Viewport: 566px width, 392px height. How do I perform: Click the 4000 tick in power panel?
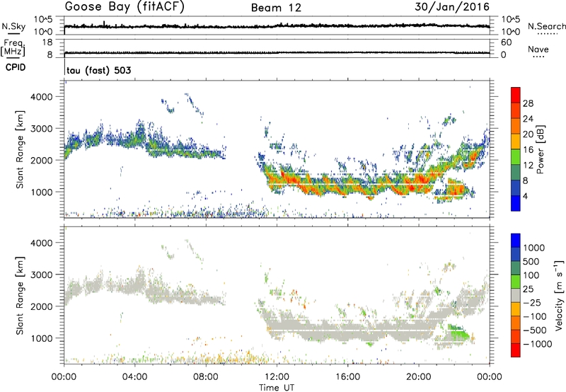[x=41, y=97]
